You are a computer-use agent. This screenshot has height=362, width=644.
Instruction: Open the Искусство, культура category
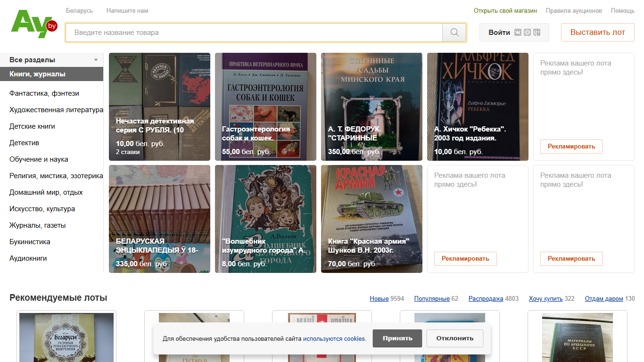pyautogui.click(x=42, y=209)
